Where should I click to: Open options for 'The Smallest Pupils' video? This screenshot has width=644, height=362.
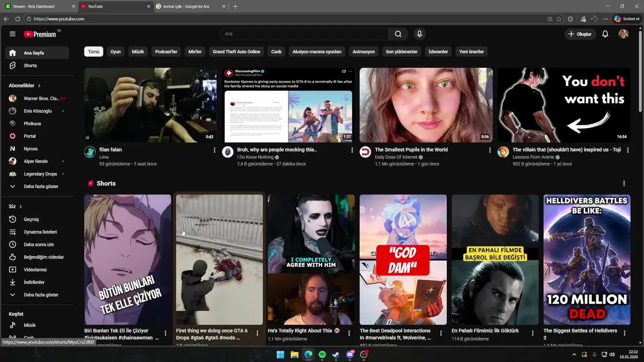pyautogui.click(x=490, y=150)
